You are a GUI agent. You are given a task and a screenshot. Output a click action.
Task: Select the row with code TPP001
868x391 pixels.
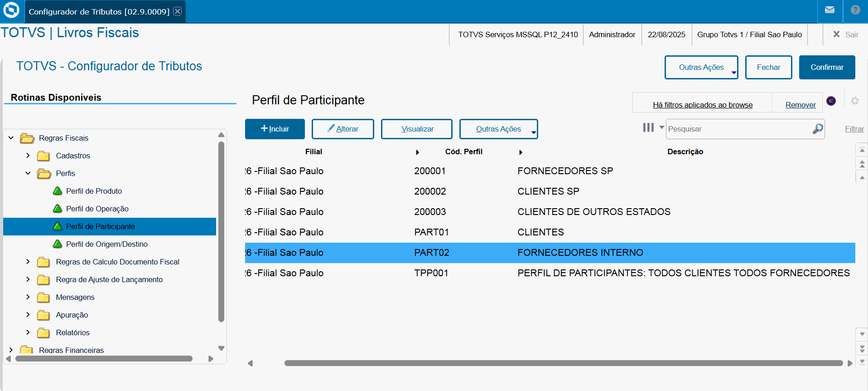[550, 273]
